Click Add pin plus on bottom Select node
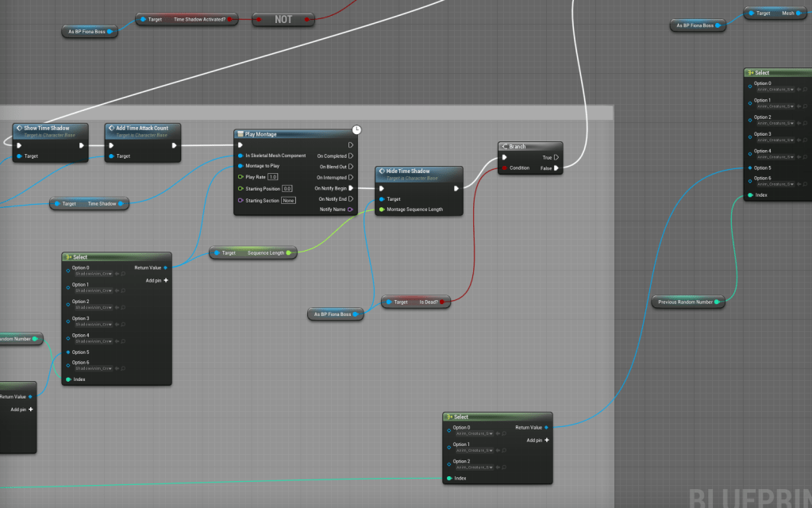 pos(547,440)
